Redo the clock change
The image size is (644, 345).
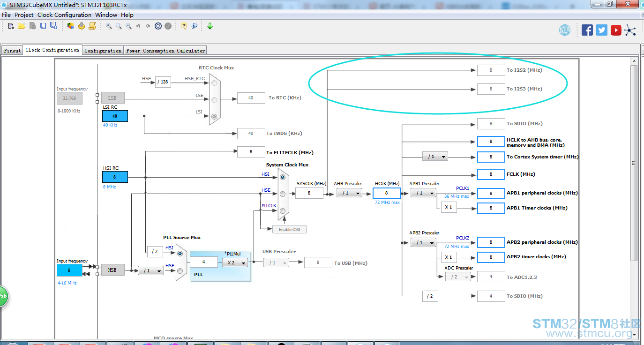point(148,26)
